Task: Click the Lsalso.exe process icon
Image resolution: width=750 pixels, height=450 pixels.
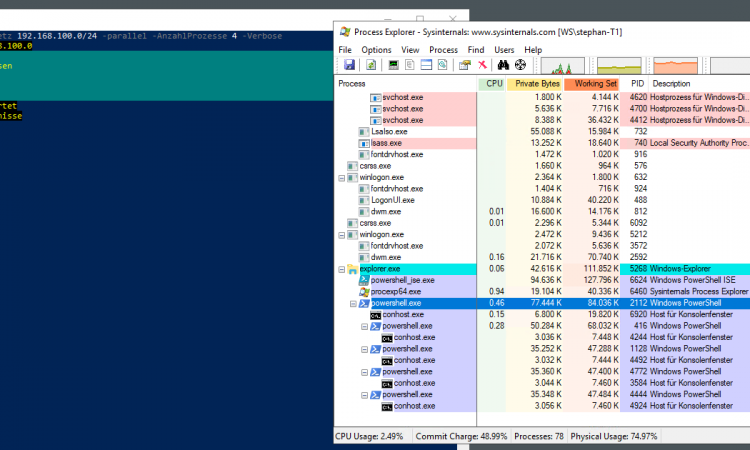Action: tap(364, 132)
